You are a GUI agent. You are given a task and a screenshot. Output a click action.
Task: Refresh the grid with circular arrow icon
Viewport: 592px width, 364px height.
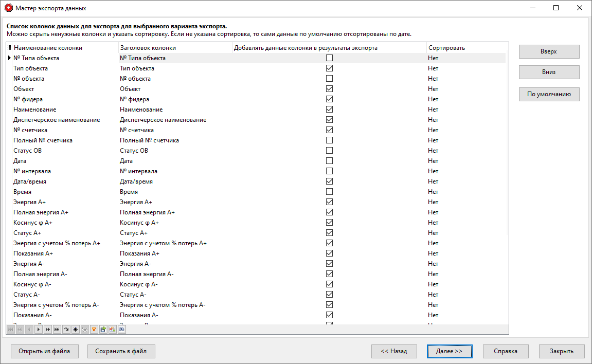tap(66, 330)
